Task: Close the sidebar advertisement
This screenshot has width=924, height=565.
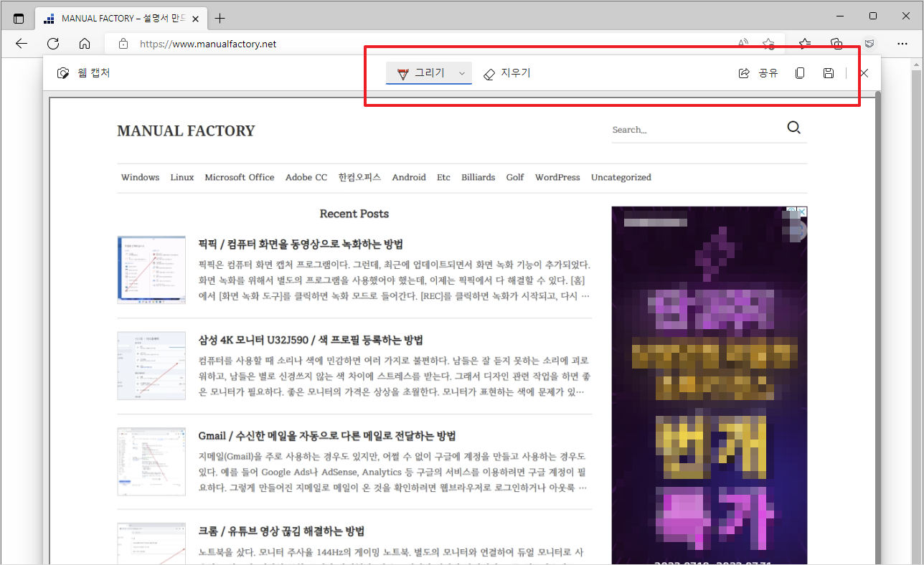Action: [x=802, y=212]
